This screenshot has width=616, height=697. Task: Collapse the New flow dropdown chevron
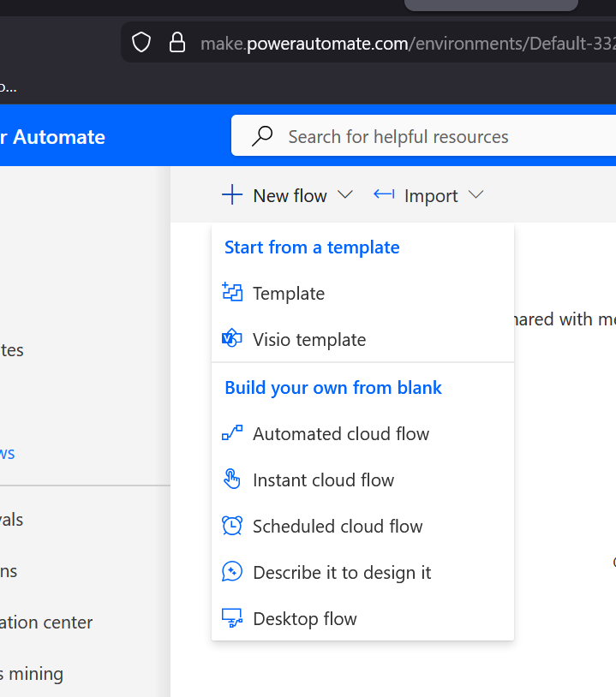pyautogui.click(x=345, y=195)
